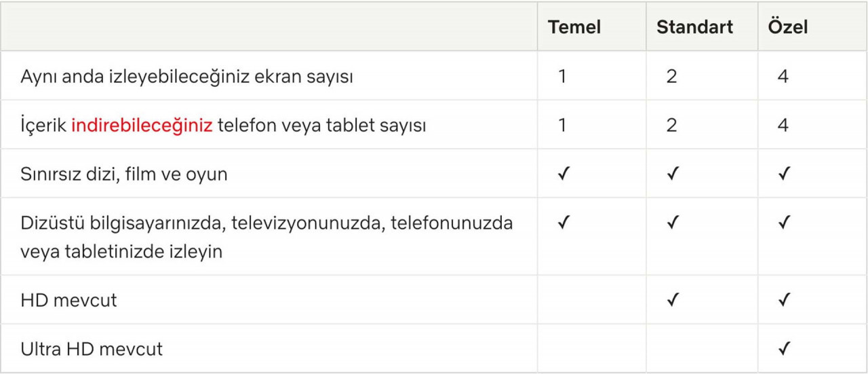Click Özel checkmark in Ultra HD mevcut row

[783, 349]
